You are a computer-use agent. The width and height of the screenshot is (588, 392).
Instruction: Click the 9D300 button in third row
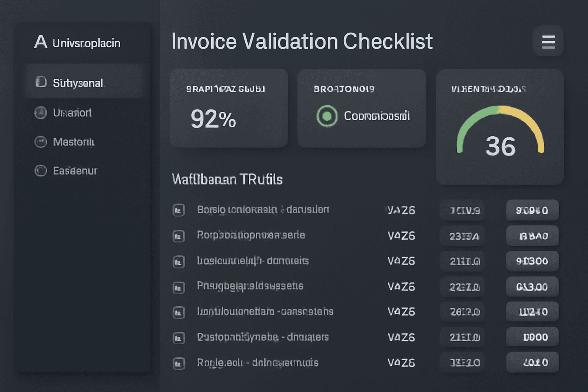click(x=532, y=261)
